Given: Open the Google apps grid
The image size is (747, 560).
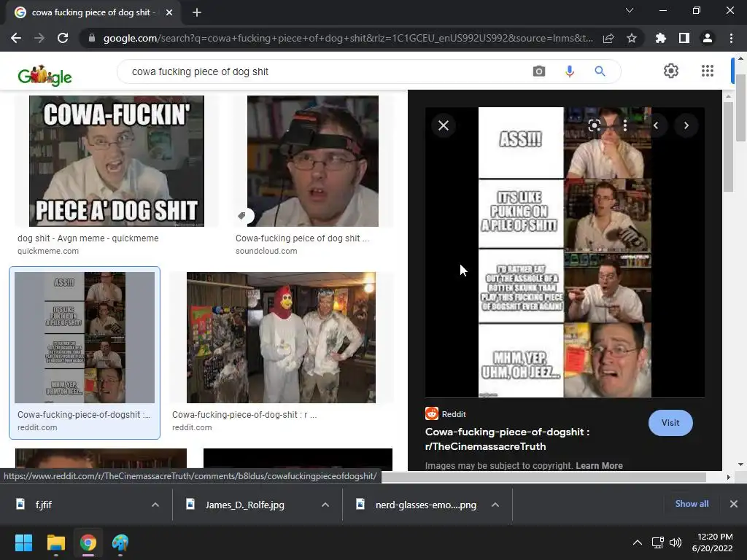Looking at the screenshot, I should 708,71.
